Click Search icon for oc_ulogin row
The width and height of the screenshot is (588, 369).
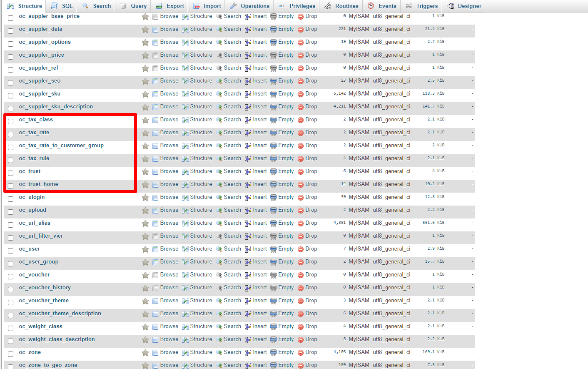tap(219, 198)
